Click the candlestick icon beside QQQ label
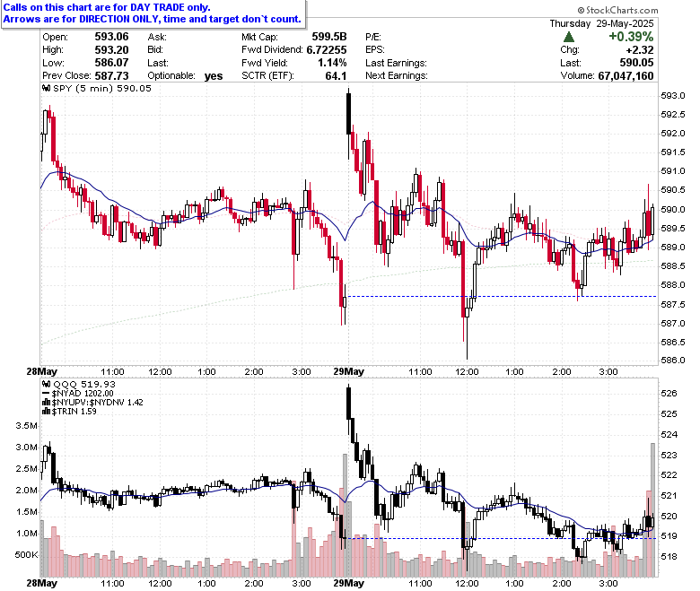 pos(47,384)
